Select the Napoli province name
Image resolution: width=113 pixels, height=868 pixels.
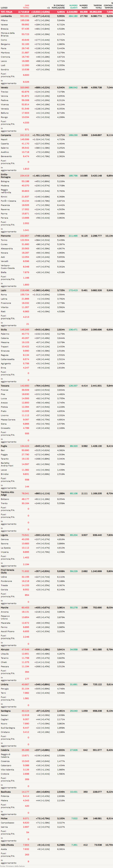click(4, 140)
